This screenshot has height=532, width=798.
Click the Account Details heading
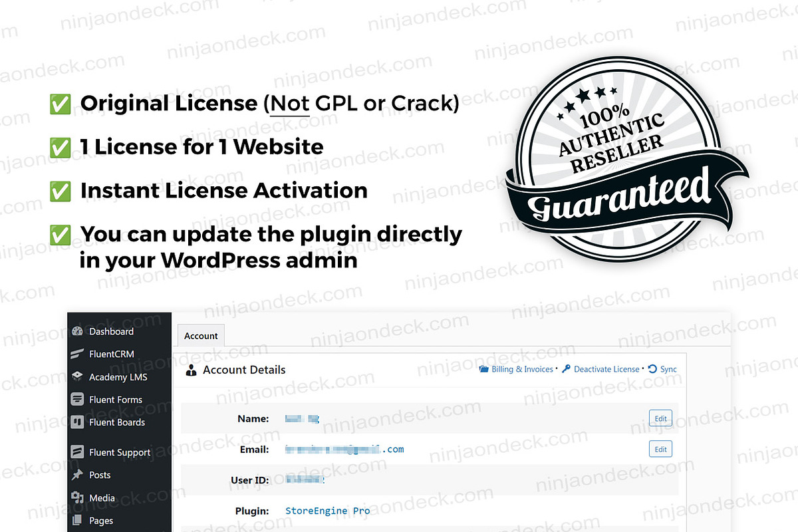point(244,370)
